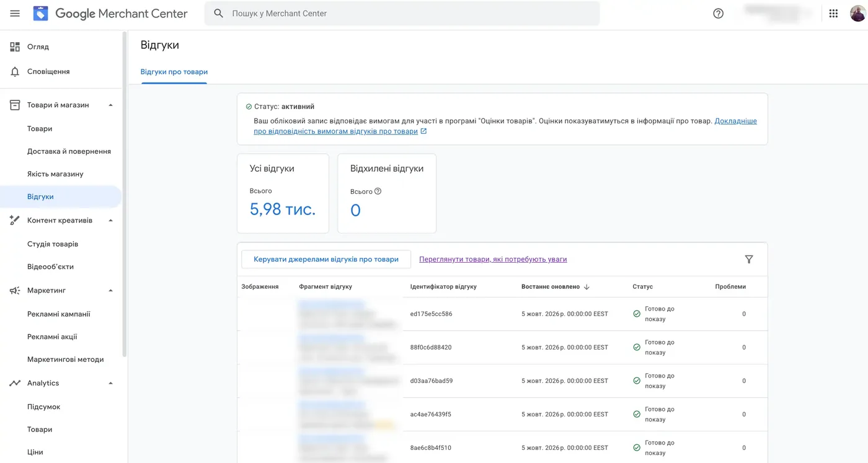Open the account profile avatar

pos(857,13)
